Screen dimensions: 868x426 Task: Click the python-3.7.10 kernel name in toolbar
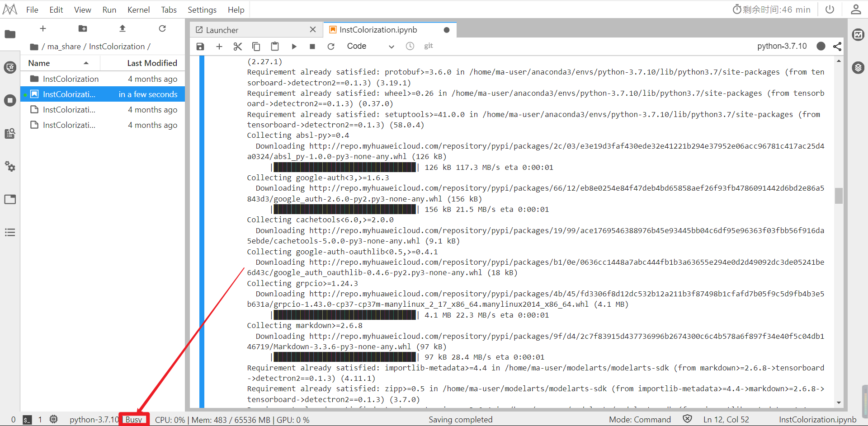[x=782, y=46]
